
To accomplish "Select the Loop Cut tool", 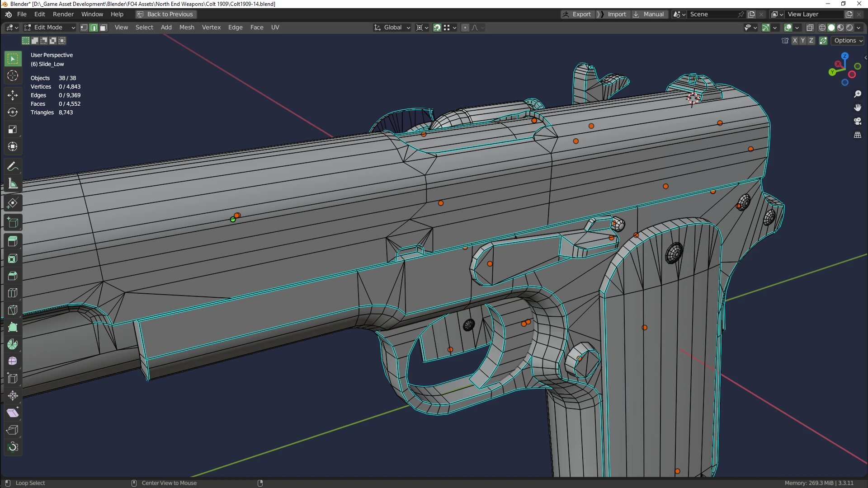I will pyautogui.click(x=13, y=293).
